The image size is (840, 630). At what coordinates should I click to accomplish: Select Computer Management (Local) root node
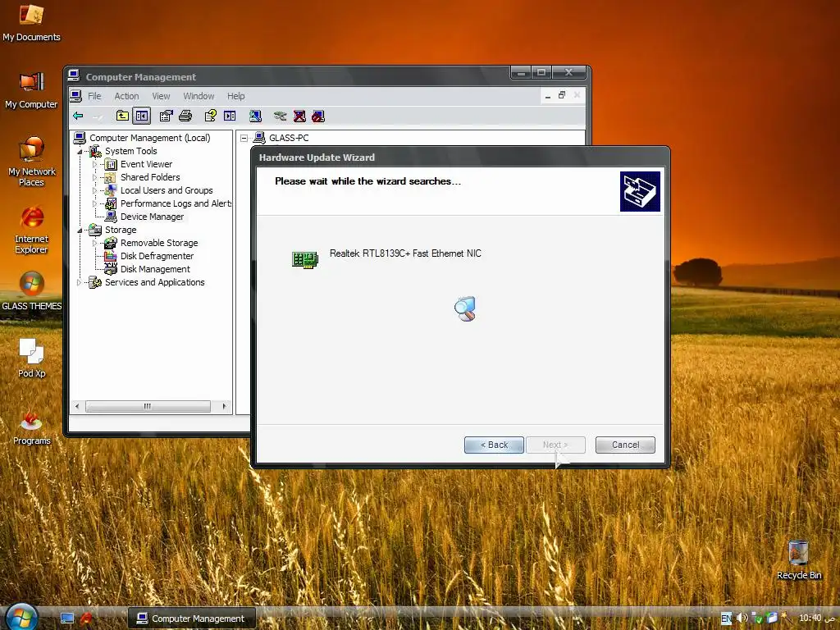[149, 138]
